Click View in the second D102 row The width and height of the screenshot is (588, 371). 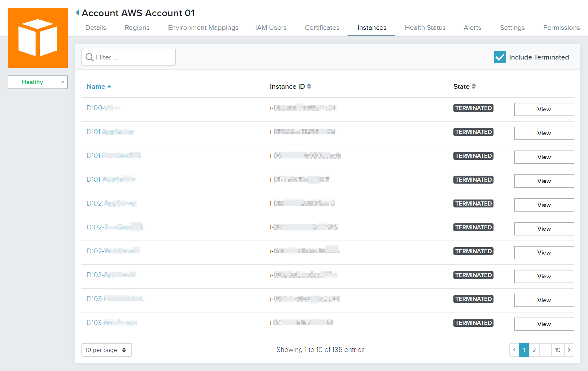(544, 229)
